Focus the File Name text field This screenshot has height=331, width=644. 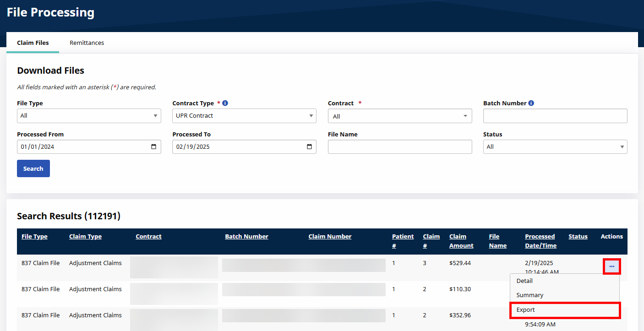click(x=399, y=147)
